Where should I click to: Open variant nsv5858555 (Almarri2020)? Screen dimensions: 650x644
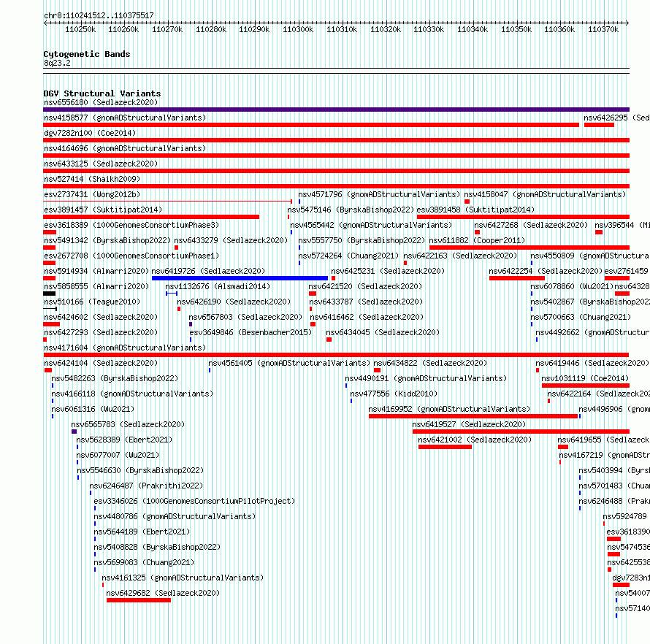coord(96,286)
